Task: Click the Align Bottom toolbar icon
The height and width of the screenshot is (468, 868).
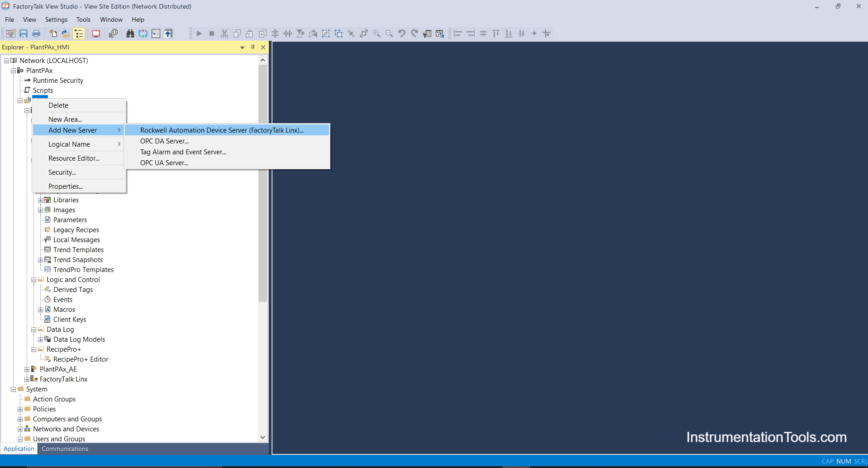Action: coord(509,33)
